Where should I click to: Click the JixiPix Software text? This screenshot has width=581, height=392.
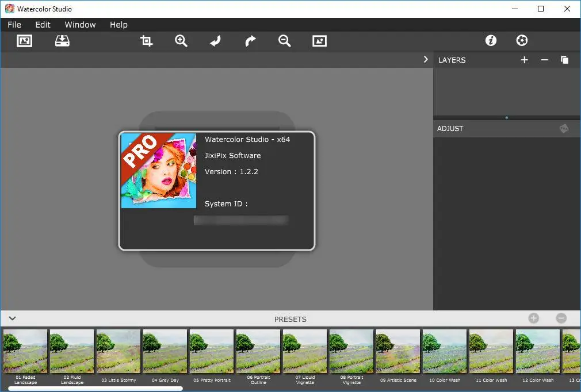coord(233,155)
